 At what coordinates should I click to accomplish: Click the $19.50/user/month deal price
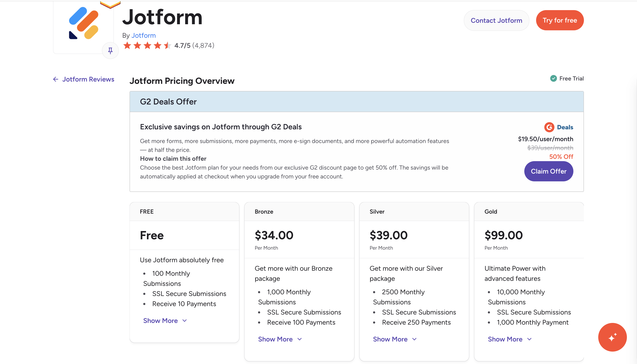(x=546, y=139)
